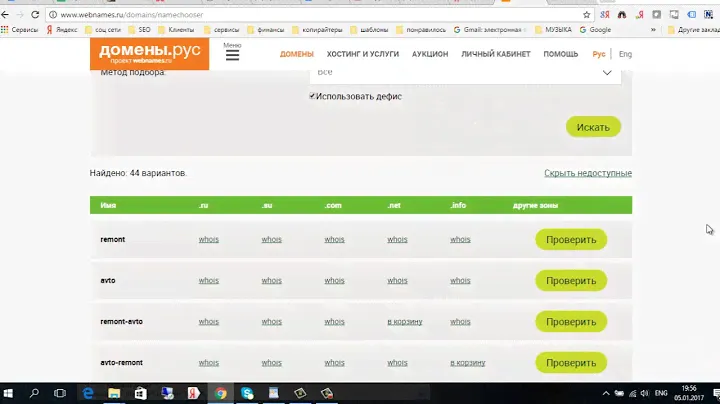Go to the АУКЦИОН section
The image size is (720, 404).
(x=430, y=54)
